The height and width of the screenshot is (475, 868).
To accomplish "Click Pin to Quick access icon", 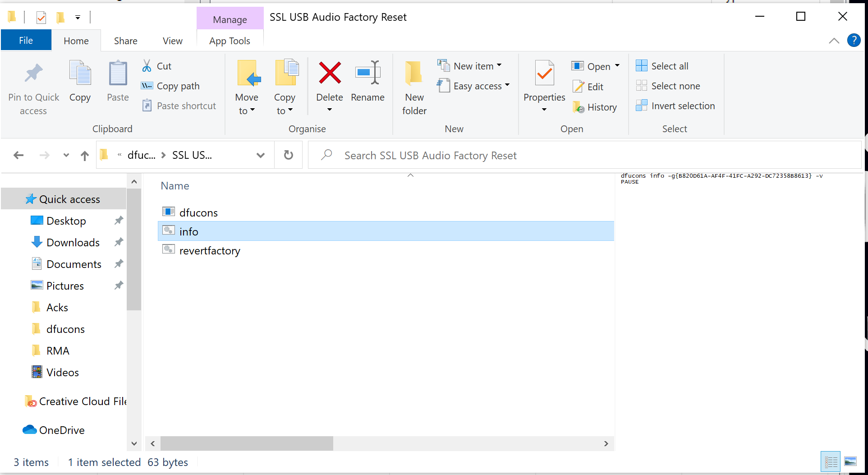I will [33, 74].
